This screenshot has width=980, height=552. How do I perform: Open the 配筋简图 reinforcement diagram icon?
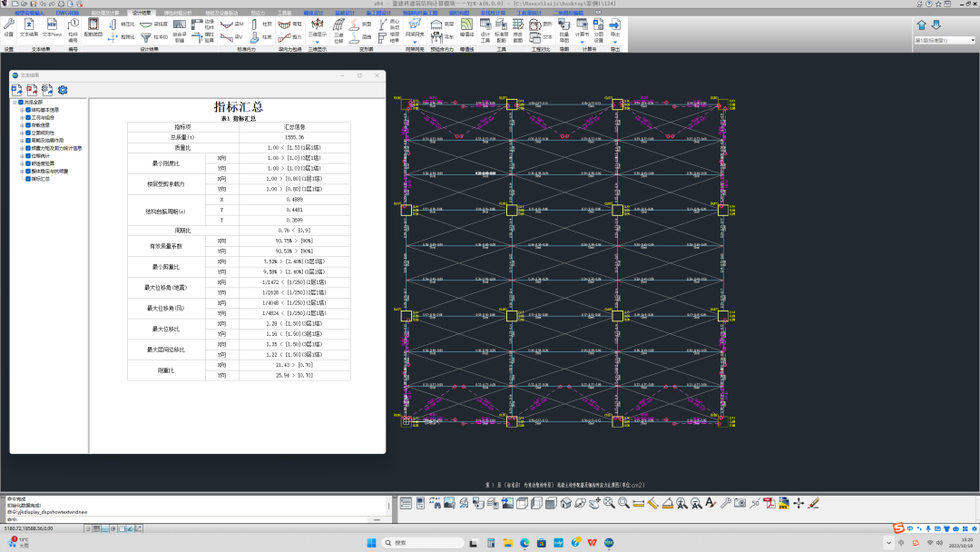coord(93,28)
